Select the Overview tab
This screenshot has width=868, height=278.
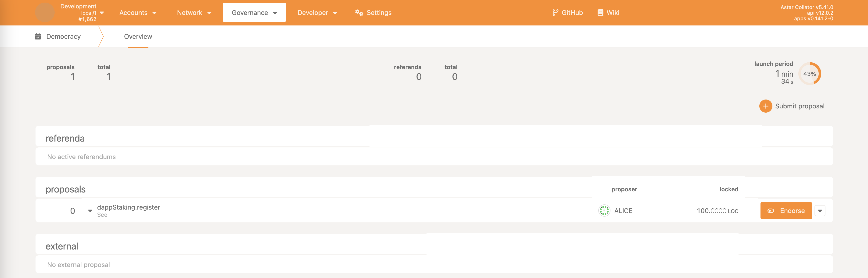(138, 36)
